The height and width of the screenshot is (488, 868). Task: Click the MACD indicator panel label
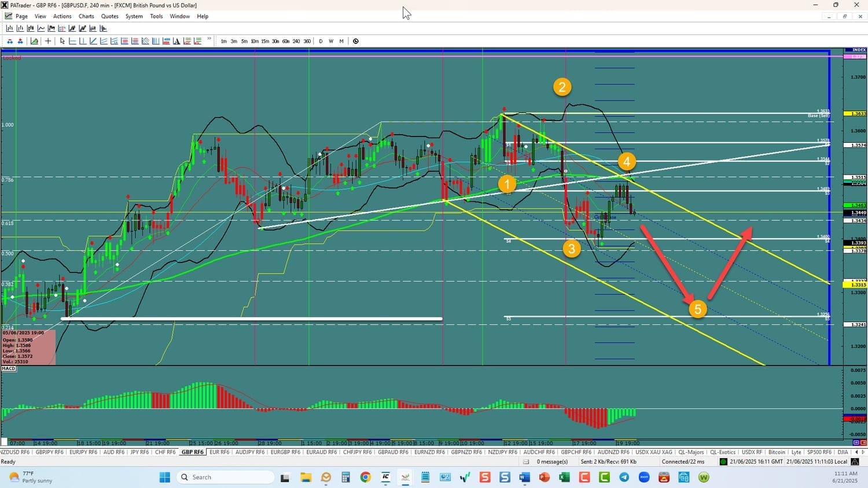8,368
